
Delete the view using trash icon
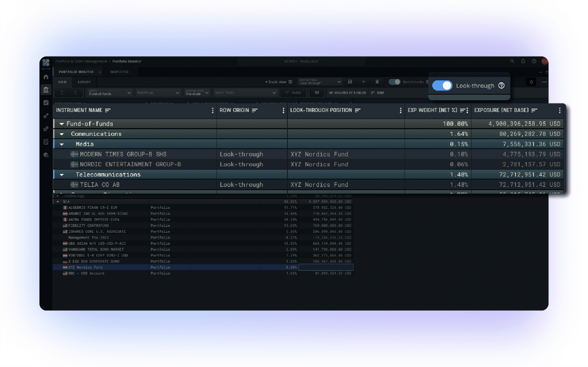(x=377, y=82)
